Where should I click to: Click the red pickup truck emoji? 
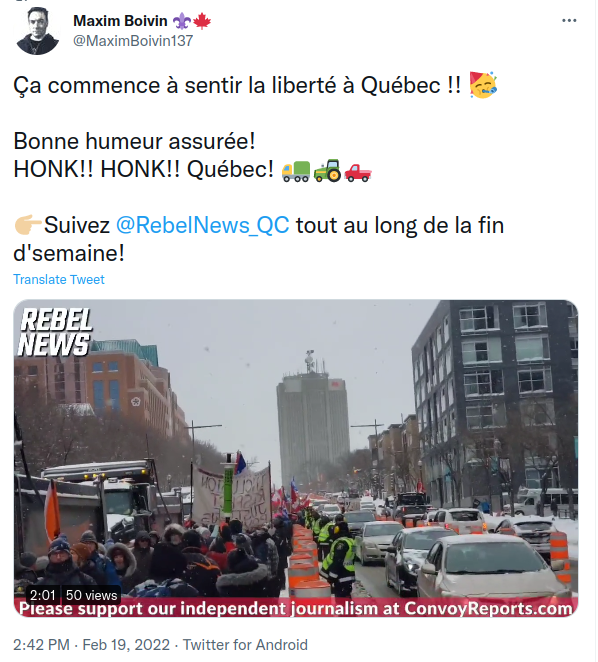pos(357,172)
